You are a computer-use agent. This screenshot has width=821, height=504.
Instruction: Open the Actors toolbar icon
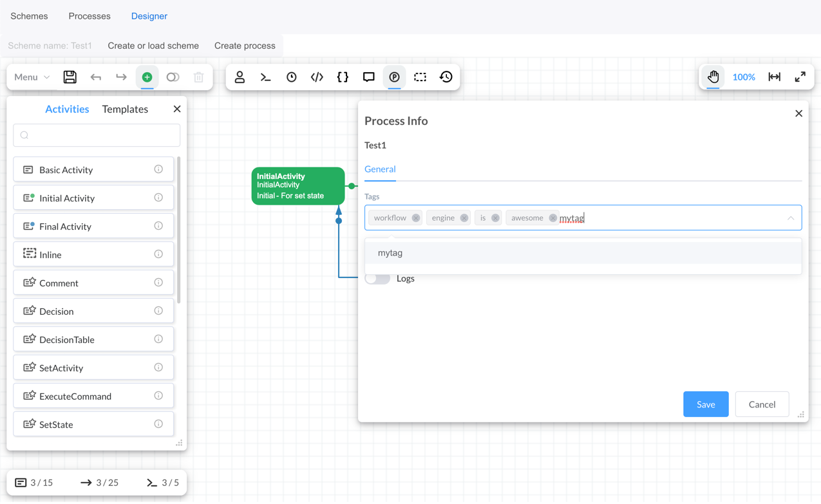pyautogui.click(x=240, y=77)
